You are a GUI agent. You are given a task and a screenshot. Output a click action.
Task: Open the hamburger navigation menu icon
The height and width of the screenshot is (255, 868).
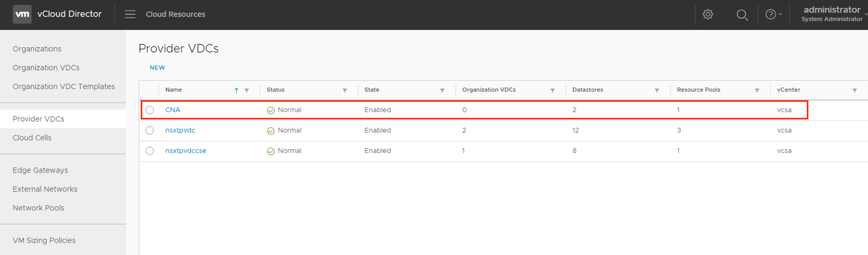pyautogui.click(x=130, y=14)
